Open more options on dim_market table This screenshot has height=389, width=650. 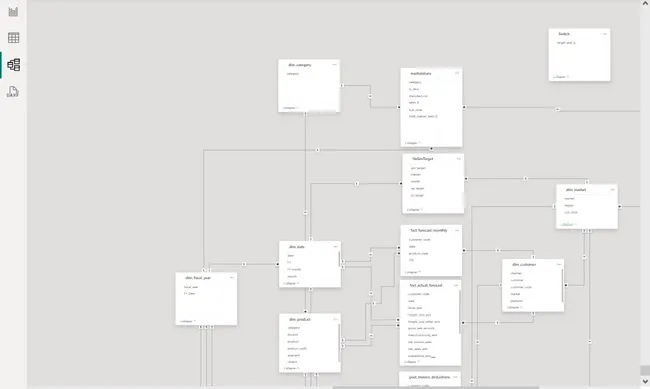tap(612, 190)
